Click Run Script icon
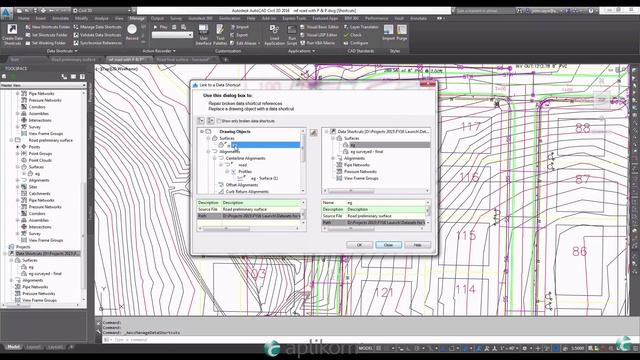 click(292, 34)
